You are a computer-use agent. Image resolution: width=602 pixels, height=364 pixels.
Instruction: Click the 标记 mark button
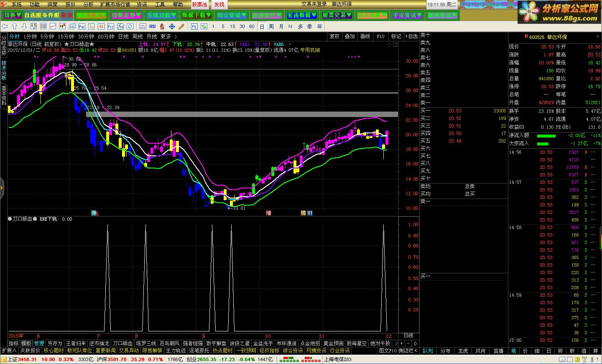click(x=396, y=36)
